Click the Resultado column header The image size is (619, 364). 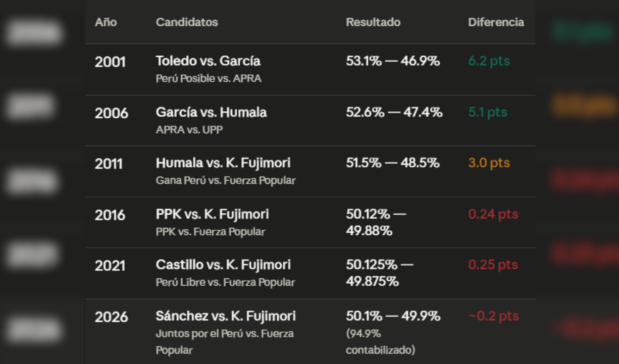pos(373,22)
